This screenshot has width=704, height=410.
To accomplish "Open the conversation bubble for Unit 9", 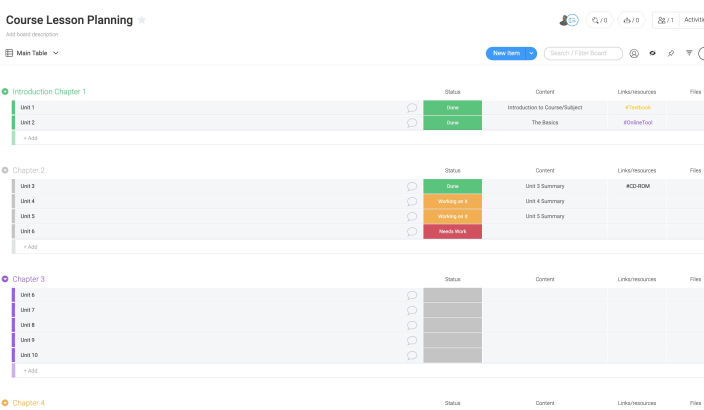I will (x=412, y=340).
